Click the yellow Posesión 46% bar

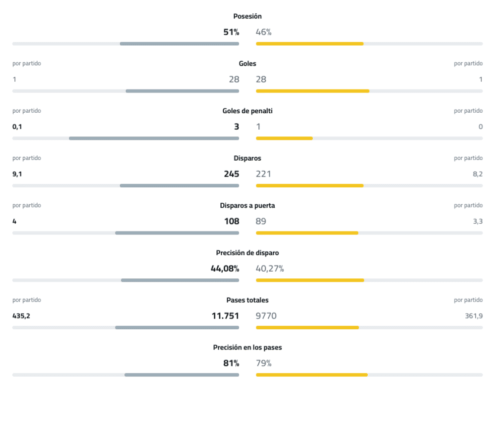(309, 44)
